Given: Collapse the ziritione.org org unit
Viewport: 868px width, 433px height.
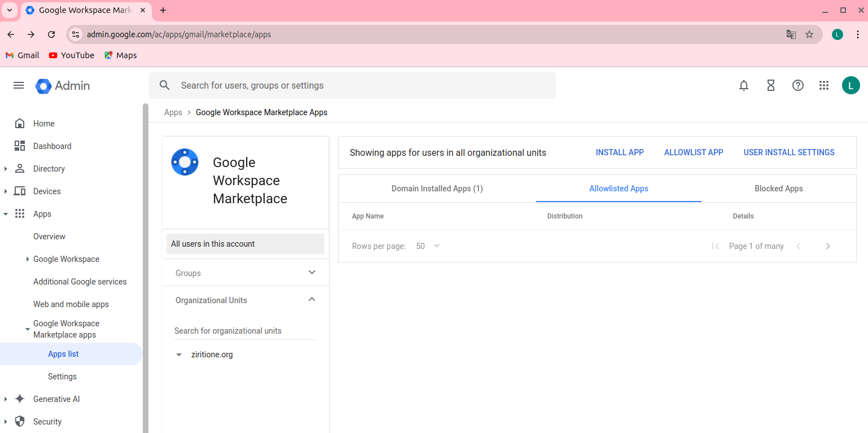Looking at the screenshot, I should click(x=179, y=355).
